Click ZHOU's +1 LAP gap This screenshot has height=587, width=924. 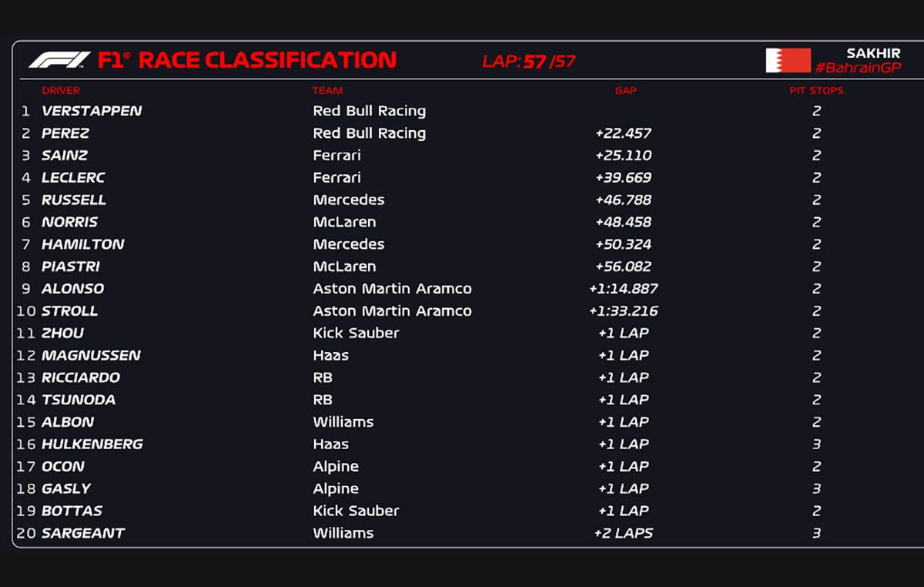click(x=623, y=334)
